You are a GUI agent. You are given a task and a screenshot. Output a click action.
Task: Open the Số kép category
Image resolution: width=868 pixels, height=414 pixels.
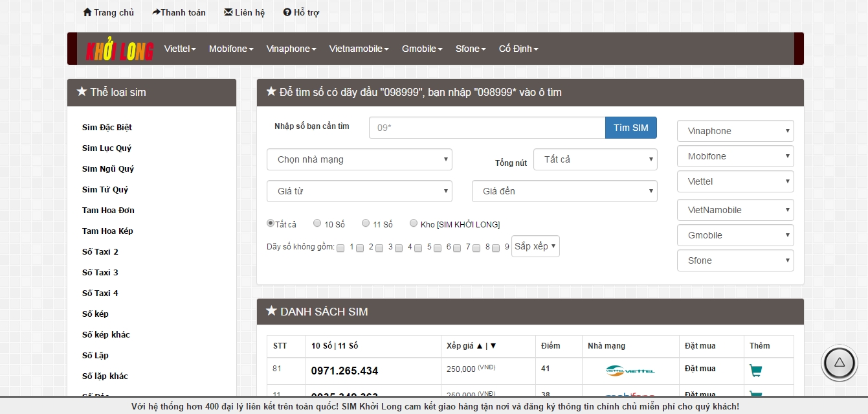click(95, 314)
